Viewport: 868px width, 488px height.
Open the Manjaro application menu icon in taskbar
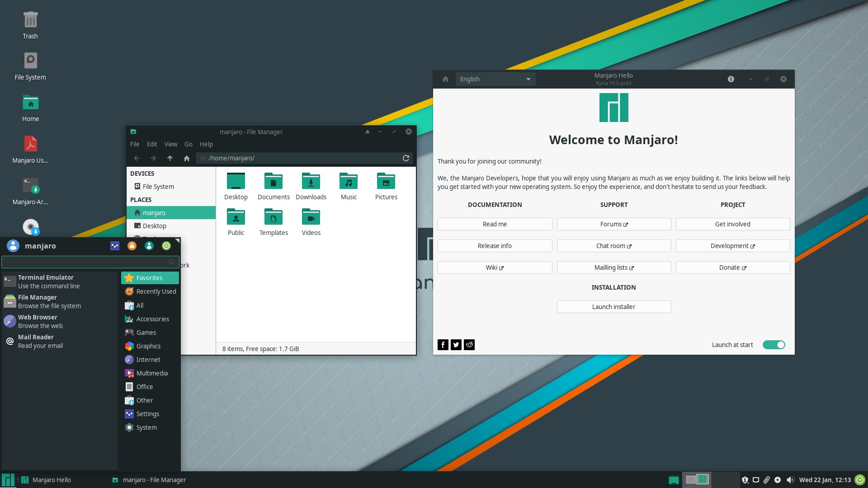tap(8, 480)
